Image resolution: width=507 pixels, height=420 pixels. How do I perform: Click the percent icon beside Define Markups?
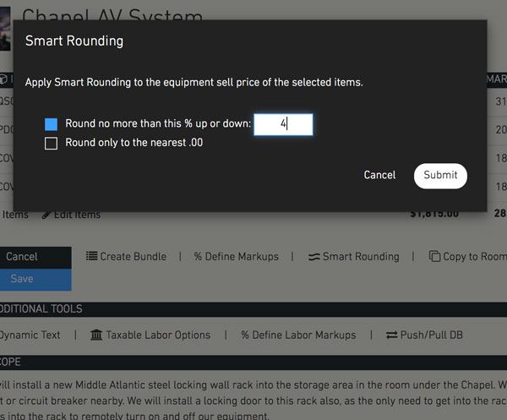[198, 257]
